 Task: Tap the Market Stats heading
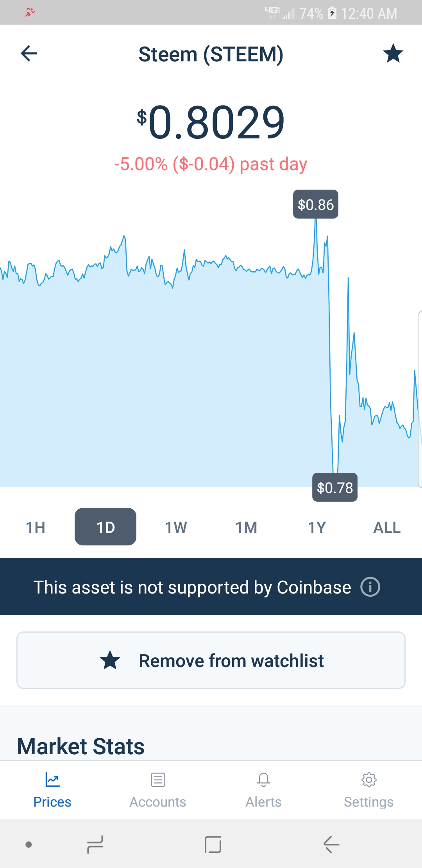(x=81, y=746)
